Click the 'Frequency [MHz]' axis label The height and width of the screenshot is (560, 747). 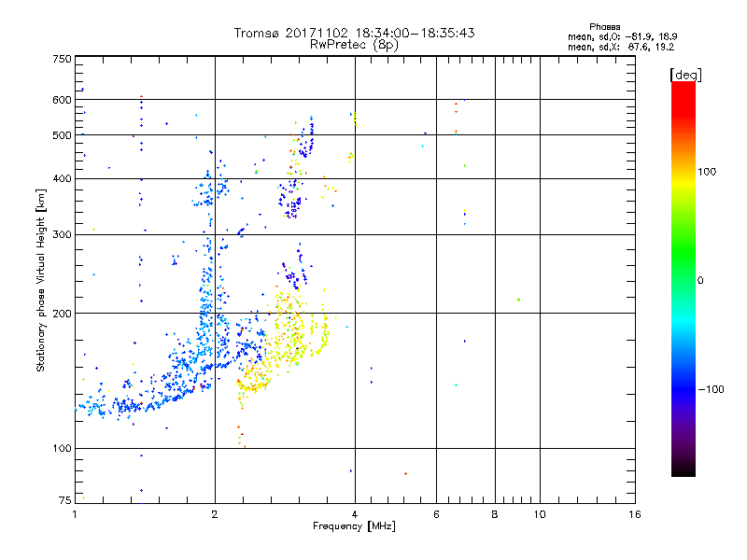pos(354,526)
